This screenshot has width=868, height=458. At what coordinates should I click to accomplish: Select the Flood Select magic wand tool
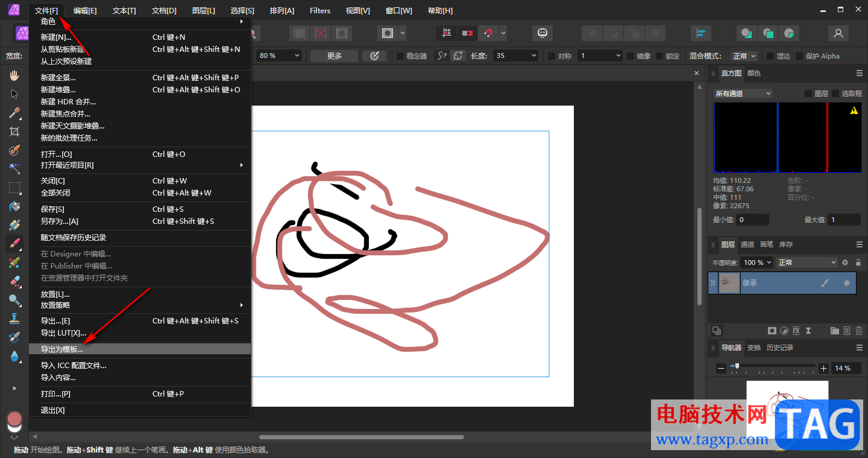14,169
